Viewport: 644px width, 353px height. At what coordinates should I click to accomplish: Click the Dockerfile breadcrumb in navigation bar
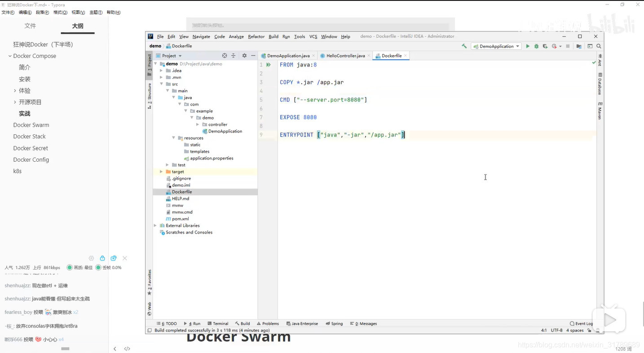point(179,46)
